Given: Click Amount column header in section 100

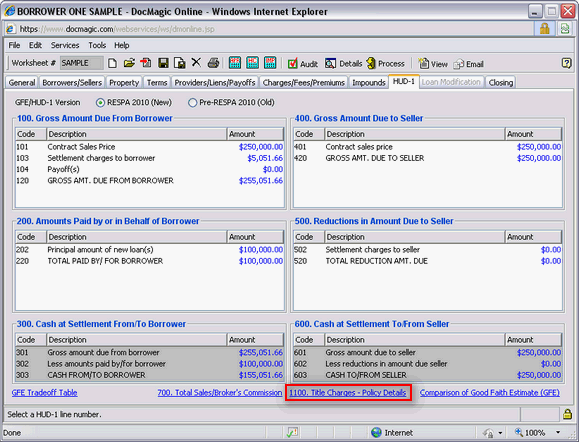Looking at the screenshot, I should 255,134.
